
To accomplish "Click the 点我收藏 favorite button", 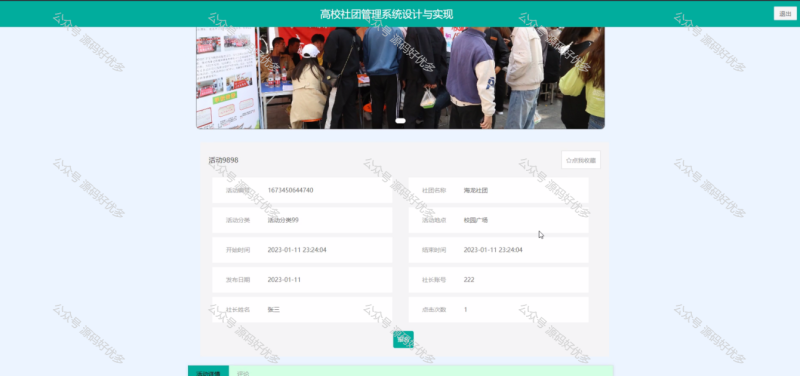I will tap(581, 160).
